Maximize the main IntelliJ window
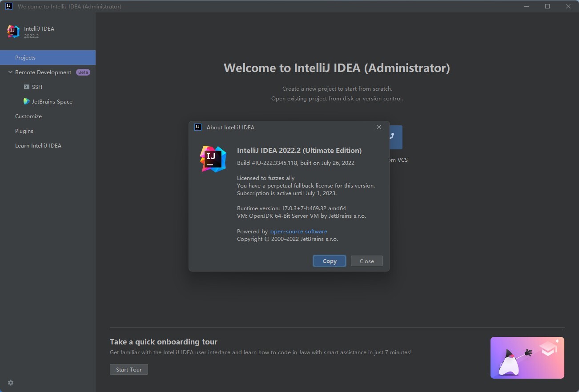Image resolution: width=579 pixels, height=392 pixels. pyautogui.click(x=547, y=6)
